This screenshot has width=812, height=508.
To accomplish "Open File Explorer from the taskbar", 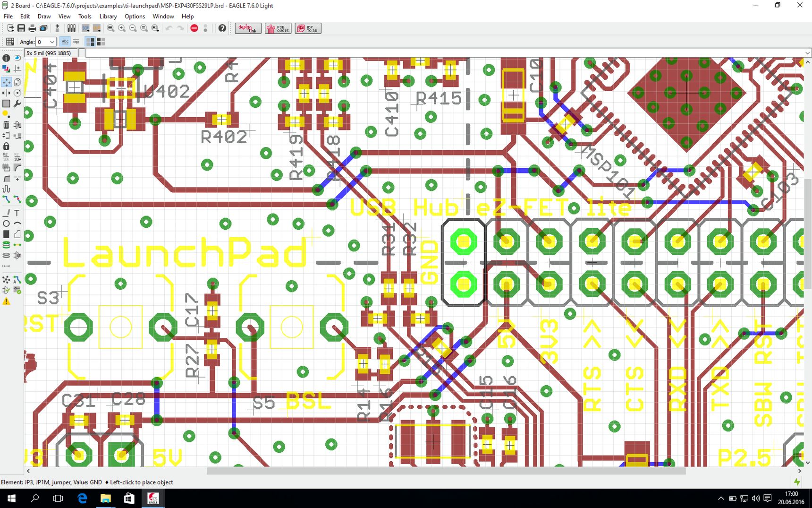I will tap(105, 498).
